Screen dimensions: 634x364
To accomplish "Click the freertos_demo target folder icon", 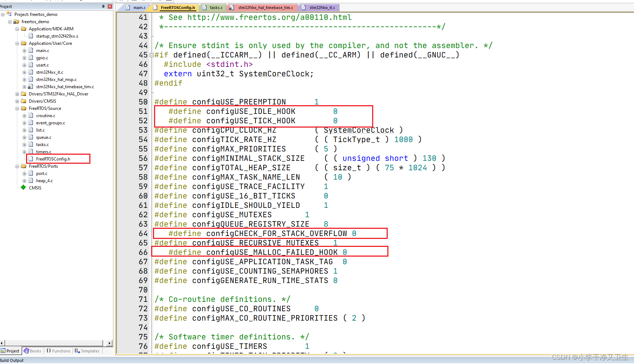I will click(x=16, y=22).
